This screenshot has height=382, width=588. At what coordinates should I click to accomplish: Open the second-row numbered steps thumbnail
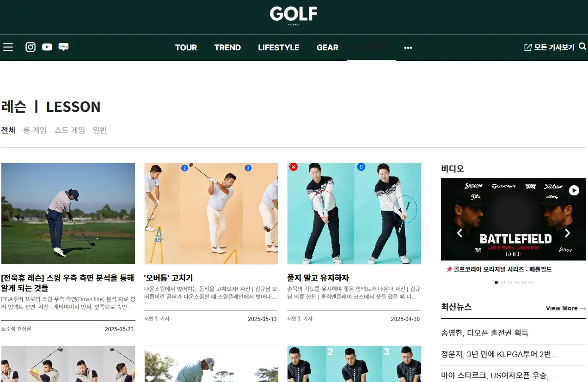(354, 364)
